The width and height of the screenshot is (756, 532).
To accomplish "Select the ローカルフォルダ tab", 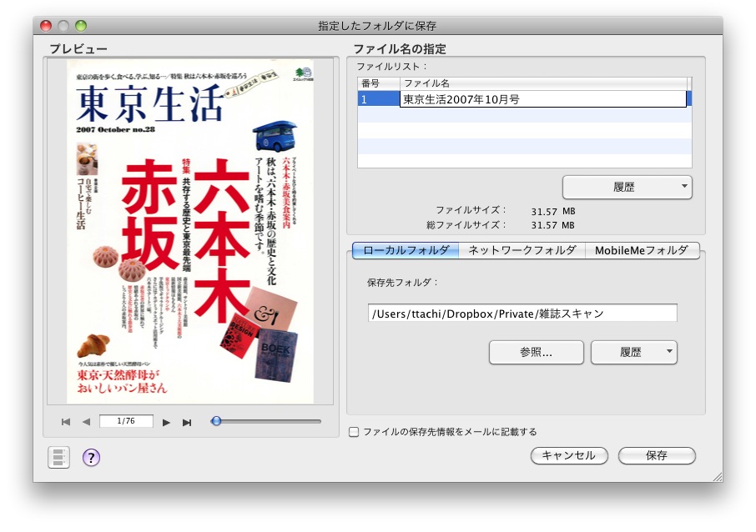I will (406, 250).
